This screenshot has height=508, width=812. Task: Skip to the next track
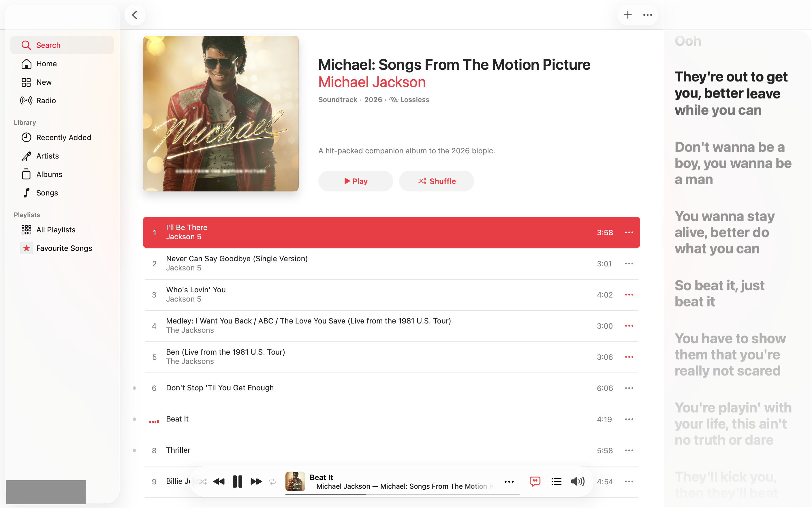256,481
